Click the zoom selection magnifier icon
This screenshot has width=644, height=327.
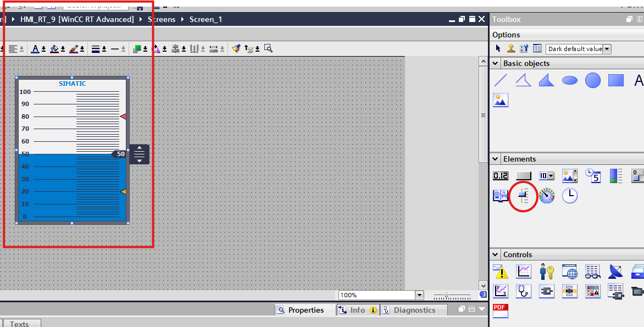pos(268,48)
